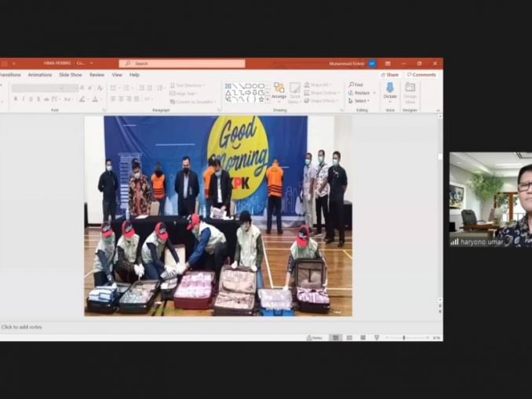
Task: Switch to Reading View icon
Action: pos(363,338)
